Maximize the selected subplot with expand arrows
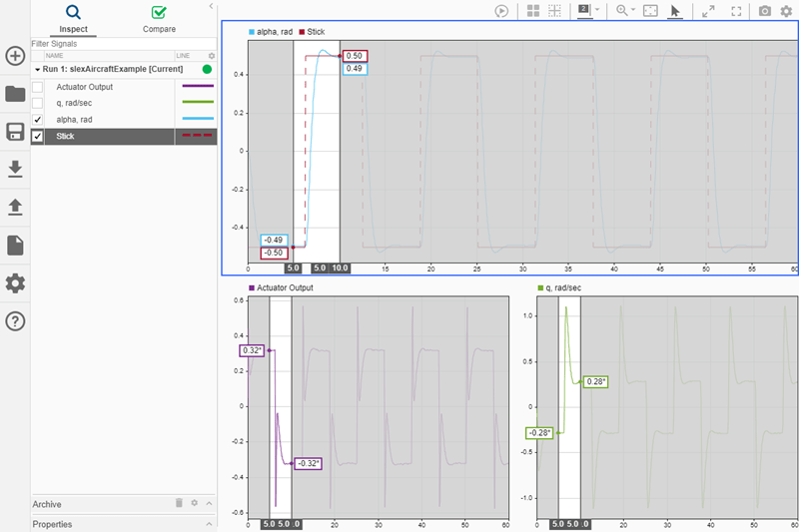799x532 pixels. pos(708,11)
